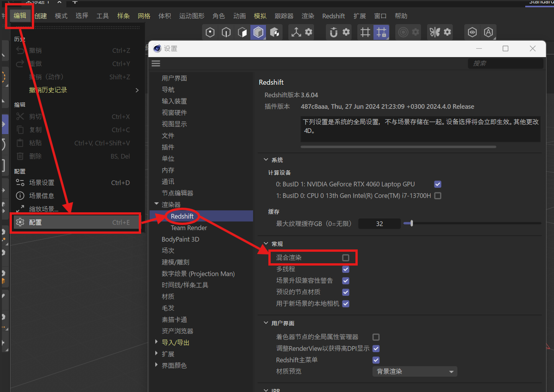Open the 运动图形 menu

[x=192, y=16]
